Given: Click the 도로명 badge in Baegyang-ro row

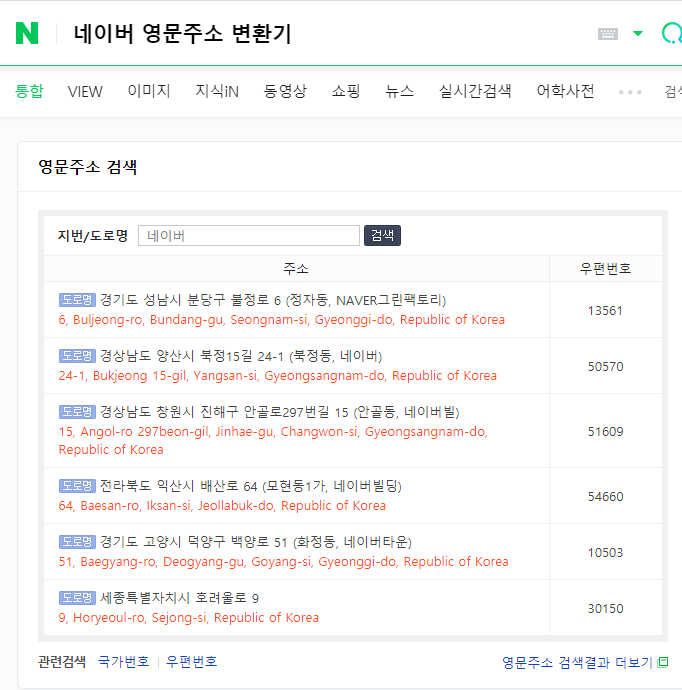Looking at the screenshot, I should [x=77, y=542].
